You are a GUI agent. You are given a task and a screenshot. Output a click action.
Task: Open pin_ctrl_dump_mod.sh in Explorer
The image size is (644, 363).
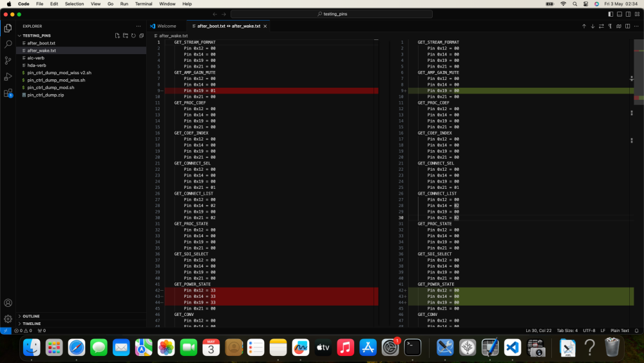[x=51, y=88]
